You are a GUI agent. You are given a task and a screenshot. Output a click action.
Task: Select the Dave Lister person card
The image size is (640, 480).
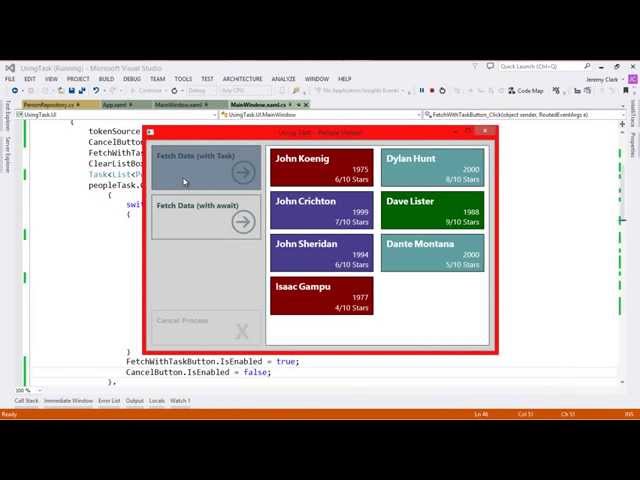pos(433,210)
